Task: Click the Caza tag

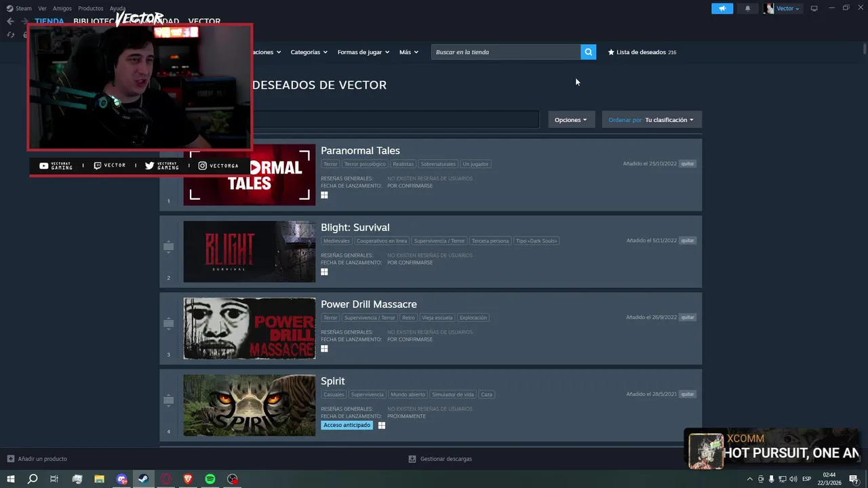Action: (x=486, y=394)
